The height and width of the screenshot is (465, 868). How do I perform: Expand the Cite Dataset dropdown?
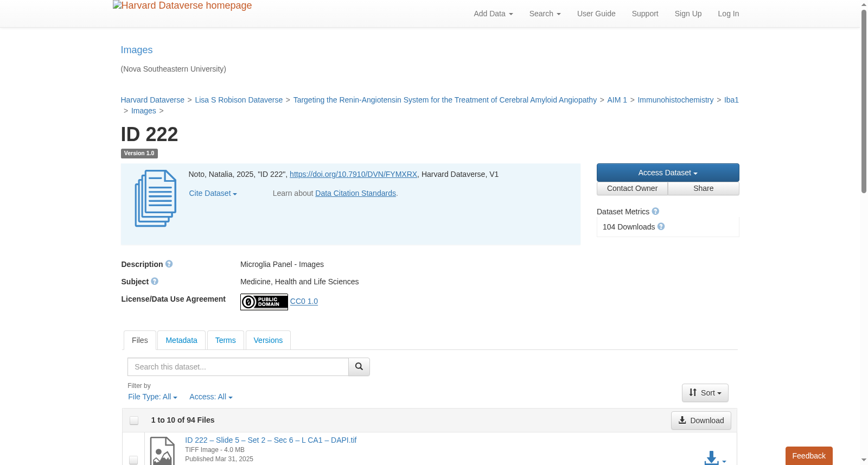pyautogui.click(x=213, y=193)
